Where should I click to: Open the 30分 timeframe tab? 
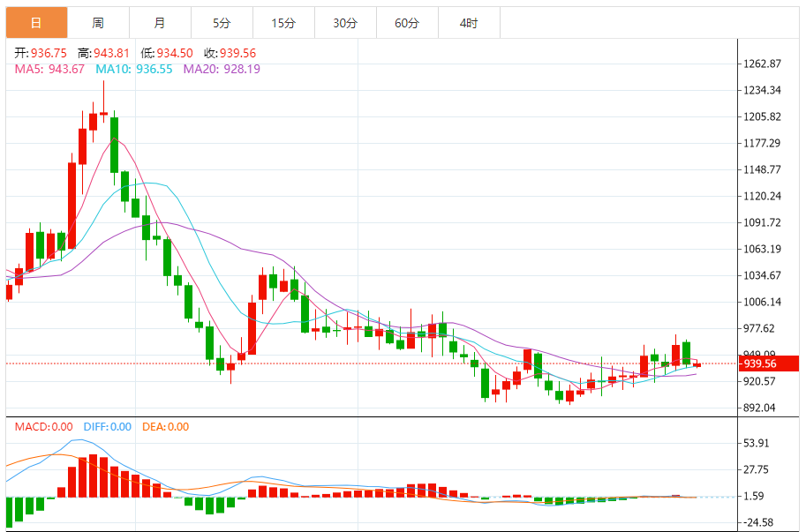click(345, 23)
